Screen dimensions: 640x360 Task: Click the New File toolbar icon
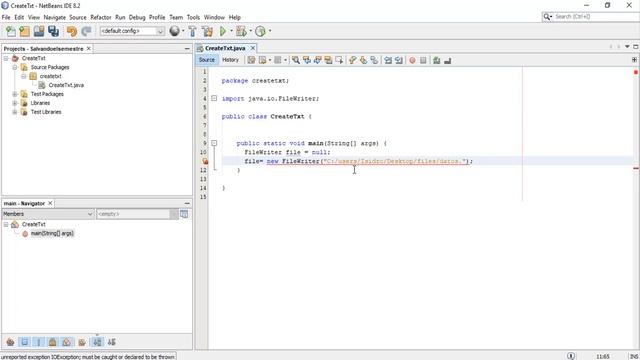[x=11, y=31]
